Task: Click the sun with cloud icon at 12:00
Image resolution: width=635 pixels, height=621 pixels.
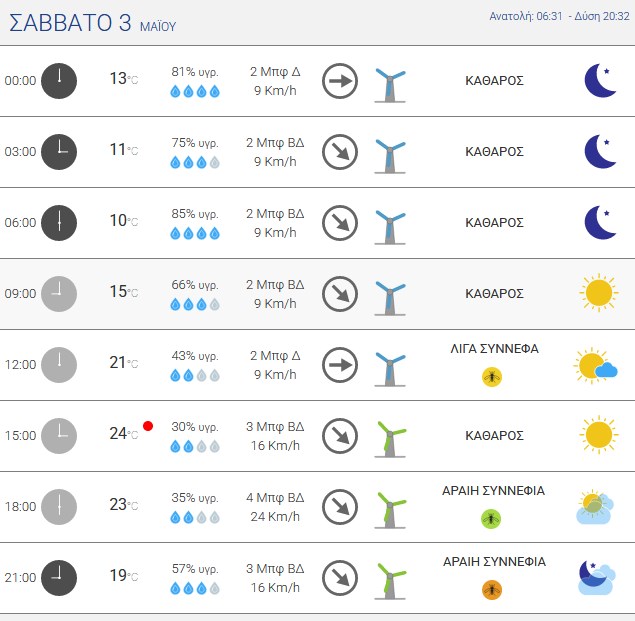Action: click(595, 365)
